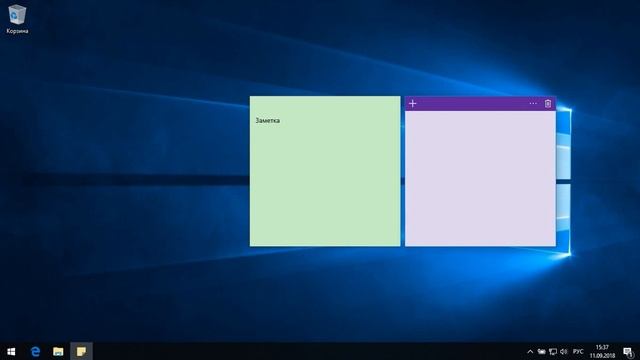Open File Explorer from the taskbar
This screenshot has height=360, width=640.
pos(58,351)
